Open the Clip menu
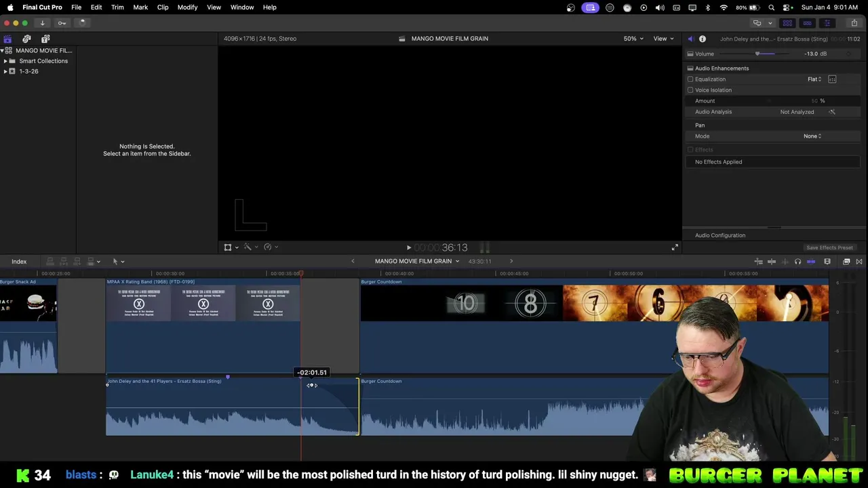Viewport: 868px width, 488px height. tap(163, 7)
